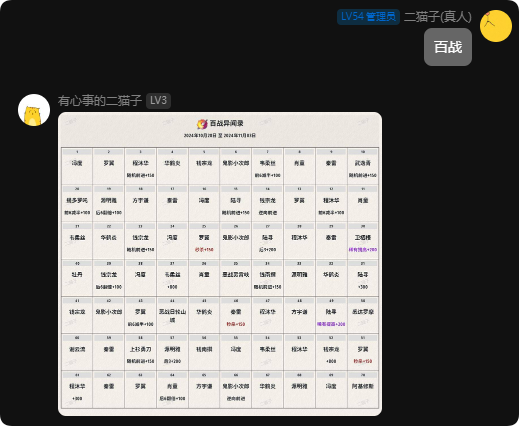Image resolution: width=519 pixels, height=426 pixels.
Task: Click the 百战异闻录 title text in the image
Action: click(227, 123)
